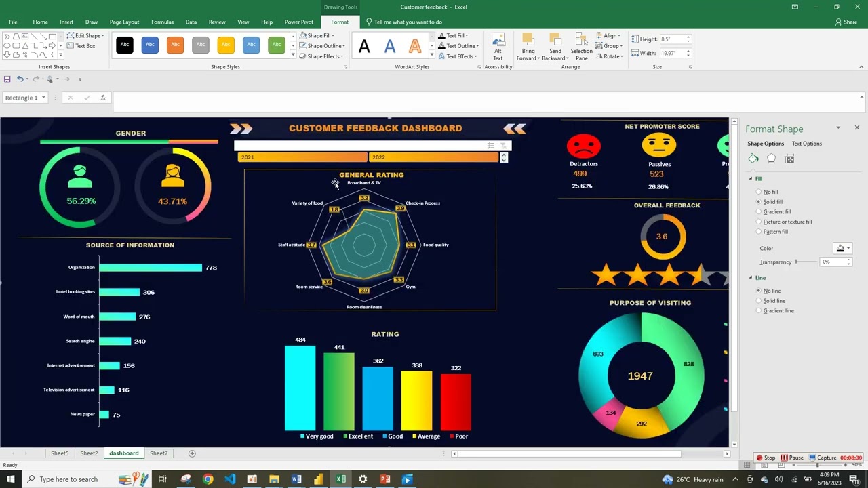Select the Solid line option

(770, 301)
